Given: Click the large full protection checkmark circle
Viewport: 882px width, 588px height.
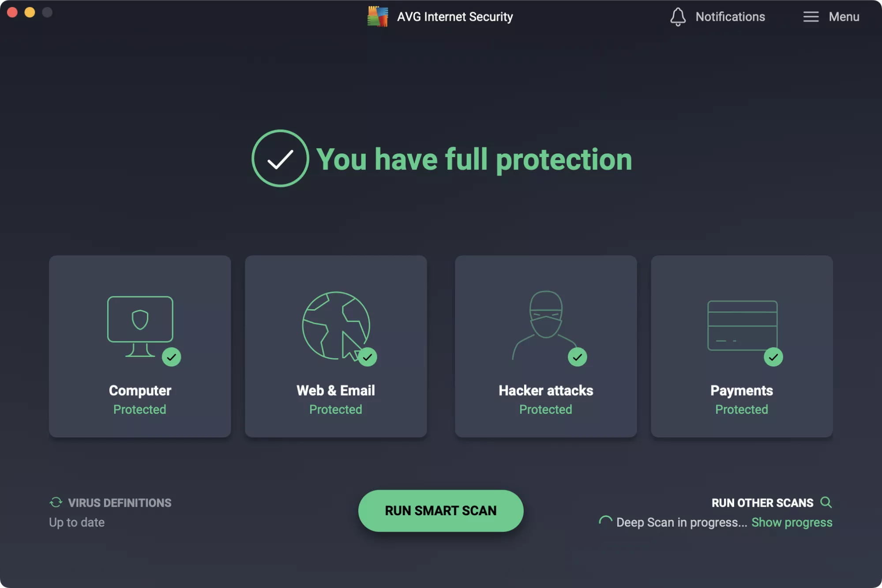Looking at the screenshot, I should click(x=280, y=158).
